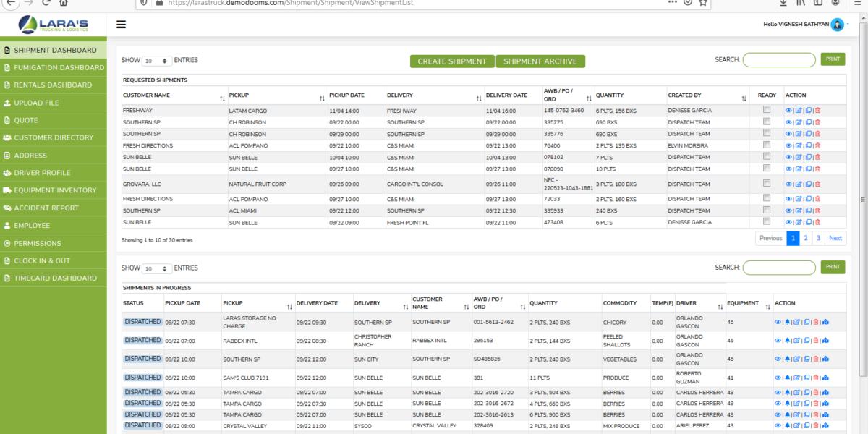The width and height of the screenshot is (868, 434).
Task: Type in the requested shipments search field
Action: (x=779, y=59)
